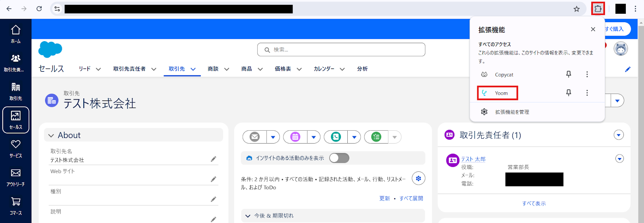This screenshot has height=223, width=644.
Task: Close the extensions popup
Action: click(x=593, y=29)
